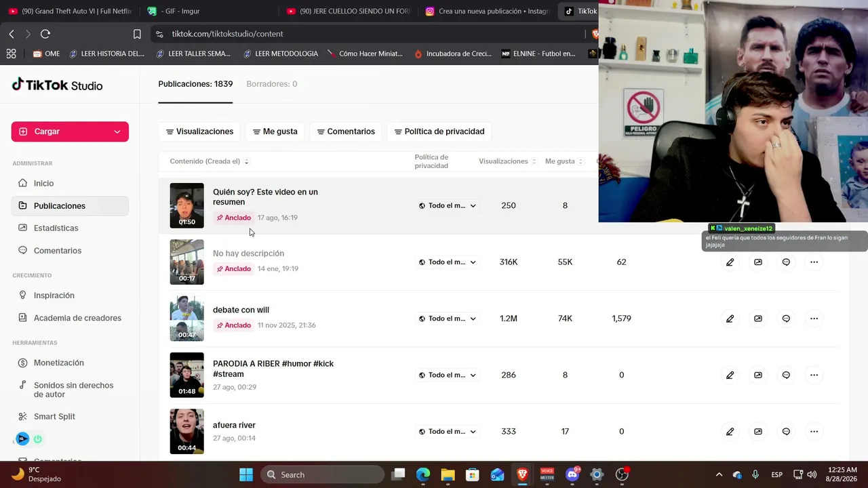Switch to the Publicaciones: 1839 tab

(x=195, y=84)
